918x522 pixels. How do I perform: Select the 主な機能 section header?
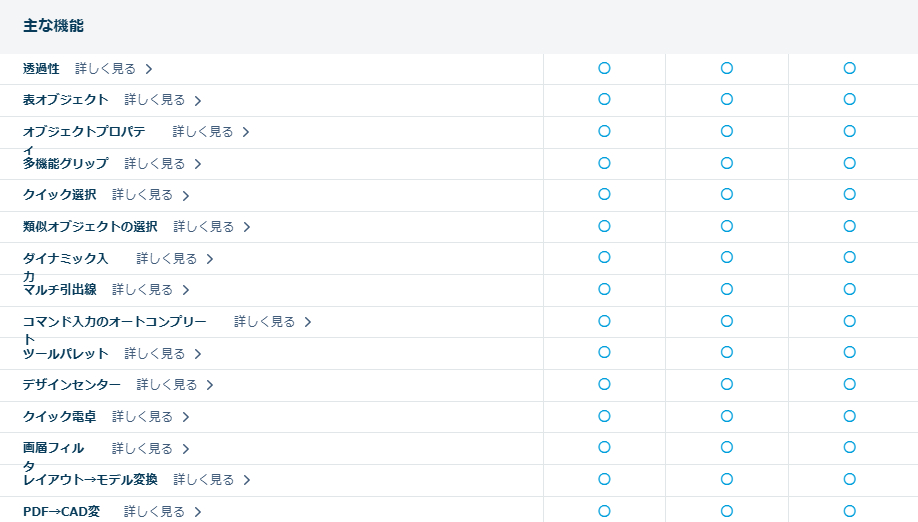[x=53, y=26]
